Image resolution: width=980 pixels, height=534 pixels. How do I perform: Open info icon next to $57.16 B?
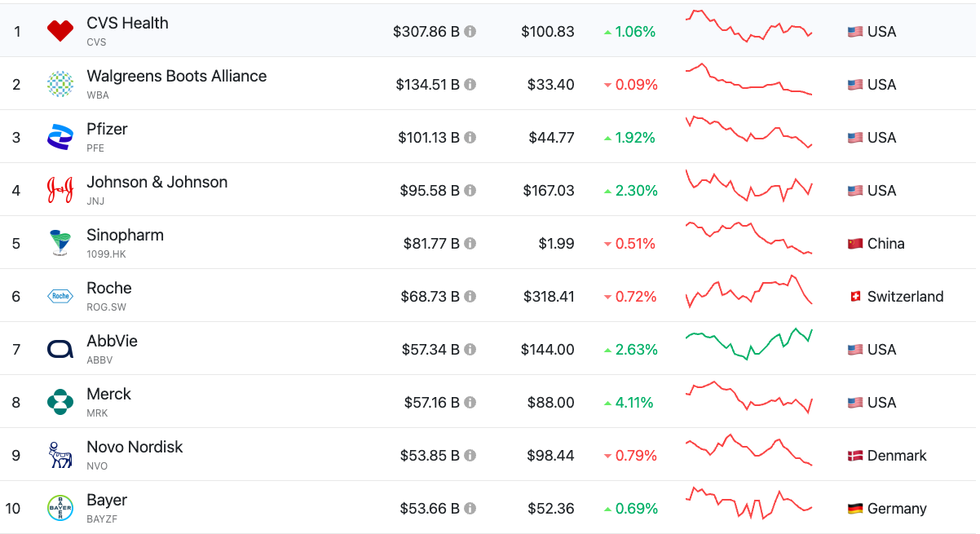tap(470, 403)
